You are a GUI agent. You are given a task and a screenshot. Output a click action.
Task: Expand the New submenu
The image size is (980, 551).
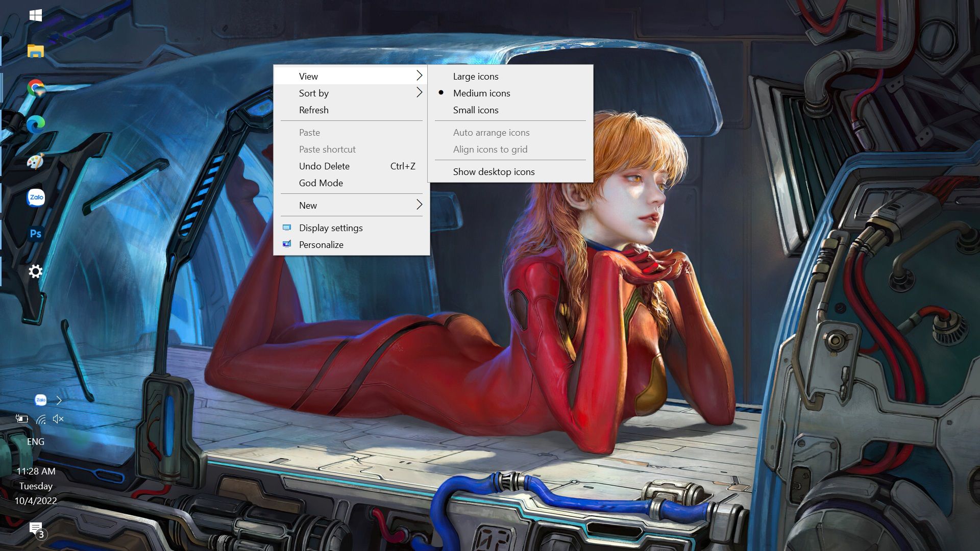point(352,205)
